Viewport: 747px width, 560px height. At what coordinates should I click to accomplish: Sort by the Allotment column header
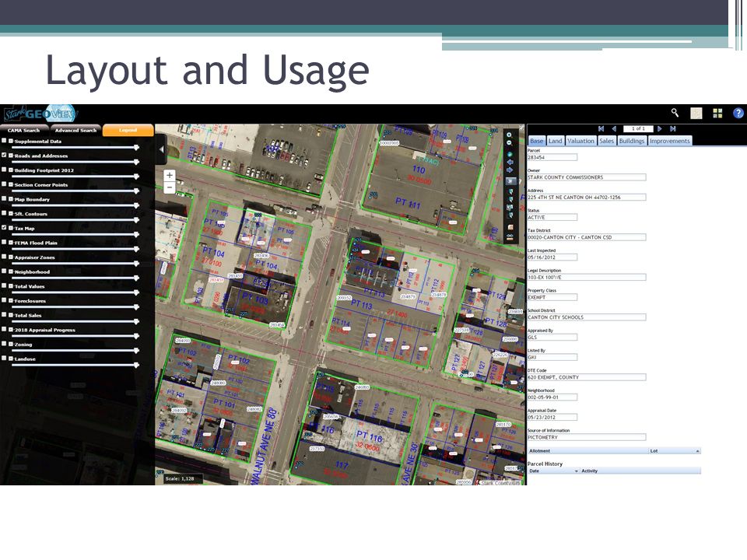[587, 450]
